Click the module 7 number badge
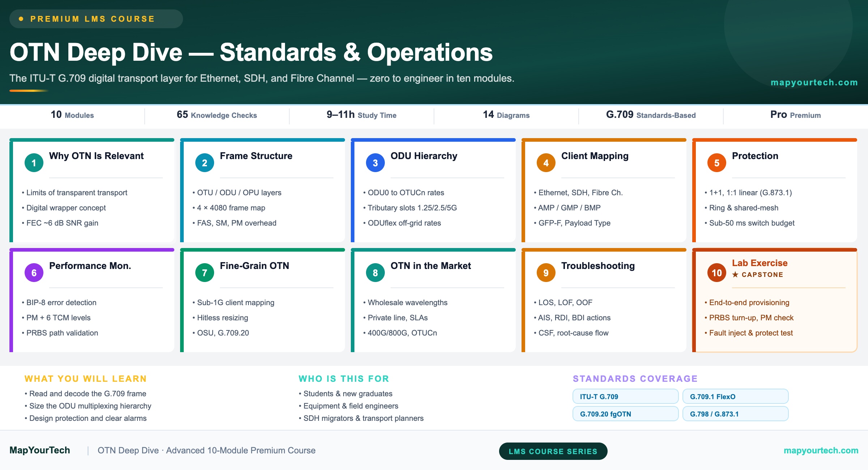Screen dimensions: 868x470 click(x=205, y=273)
